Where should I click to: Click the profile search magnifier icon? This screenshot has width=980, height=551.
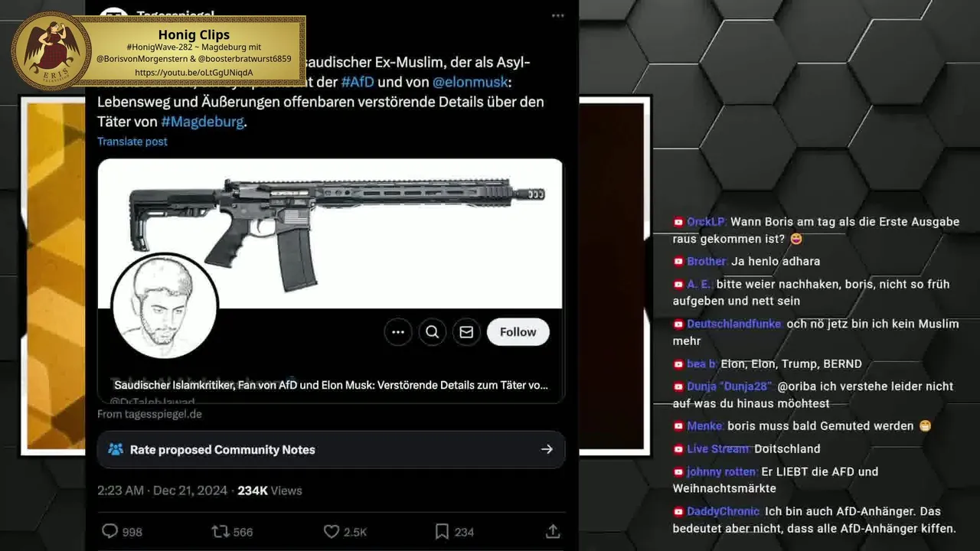(x=433, y=332)
